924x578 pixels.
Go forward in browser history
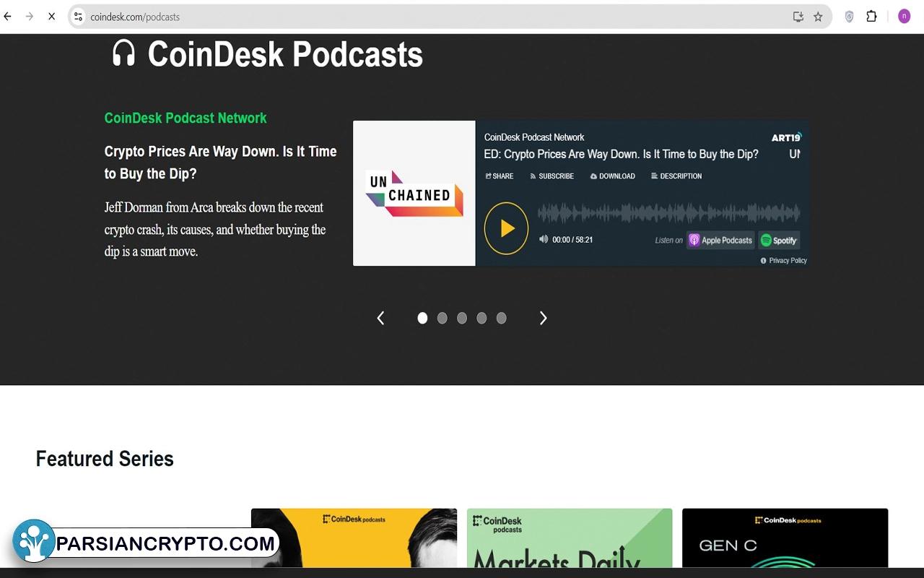pyautogui.click(x=30, y=16)
